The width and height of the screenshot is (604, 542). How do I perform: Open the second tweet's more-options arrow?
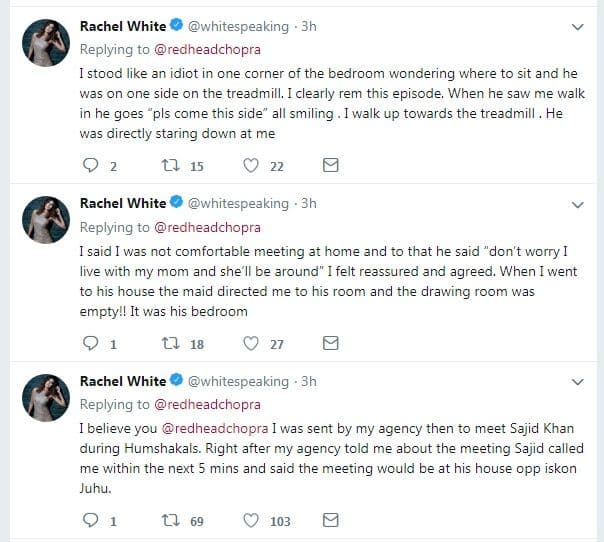tap(576, 204)
